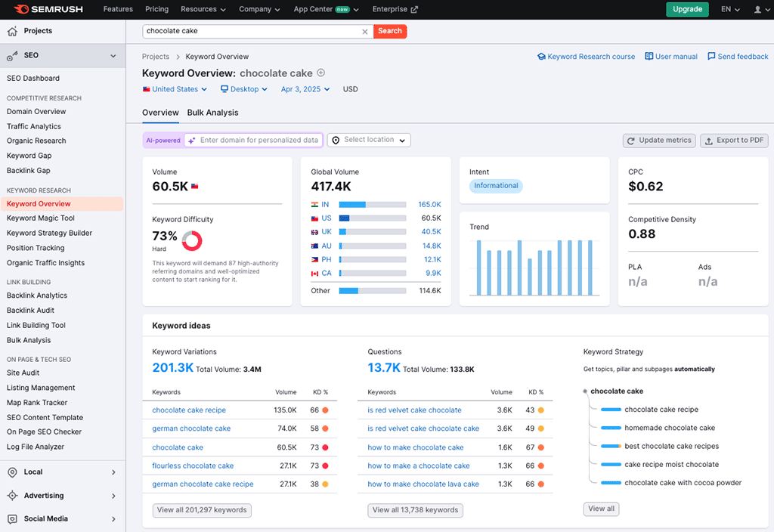774x532 pixels.
Task: Click the India flag in Global Volume
Action: pos(314,204)
